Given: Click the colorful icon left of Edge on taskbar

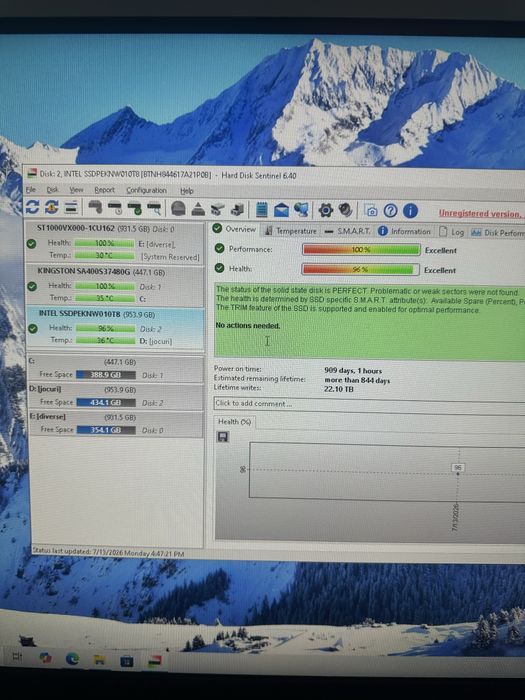Looking at the screenshot, I should tap(45, 658).
